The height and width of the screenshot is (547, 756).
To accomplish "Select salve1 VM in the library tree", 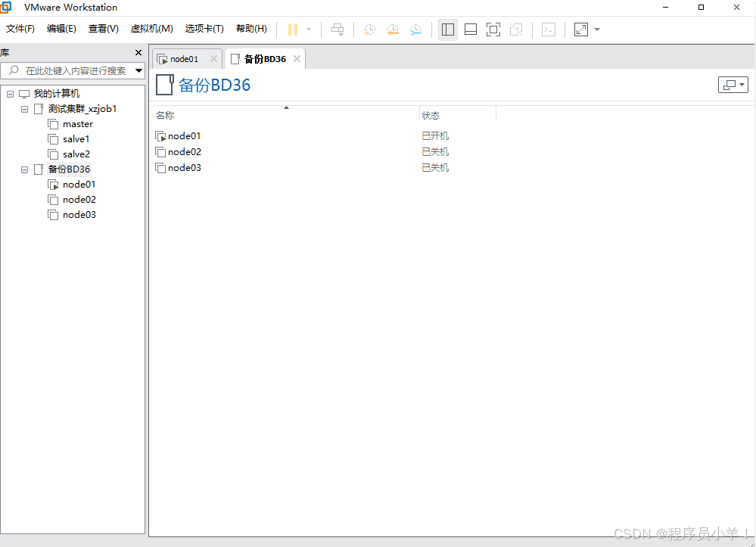I will (76, 139).
